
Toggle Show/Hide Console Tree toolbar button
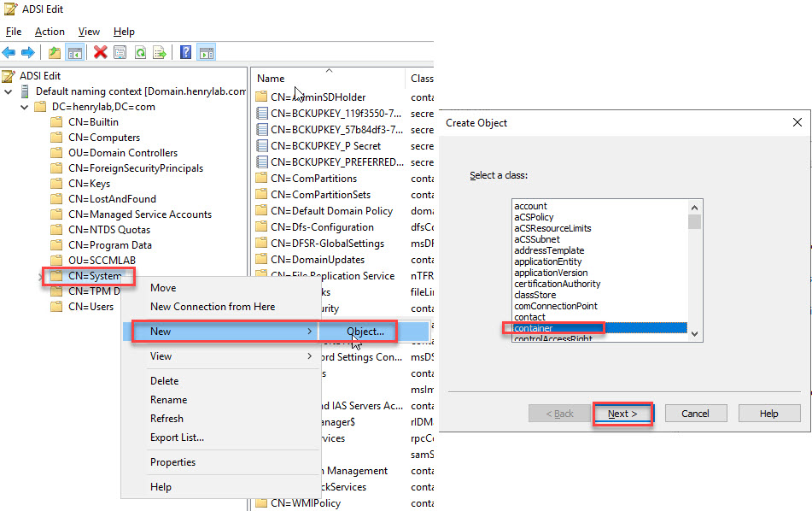75,53
